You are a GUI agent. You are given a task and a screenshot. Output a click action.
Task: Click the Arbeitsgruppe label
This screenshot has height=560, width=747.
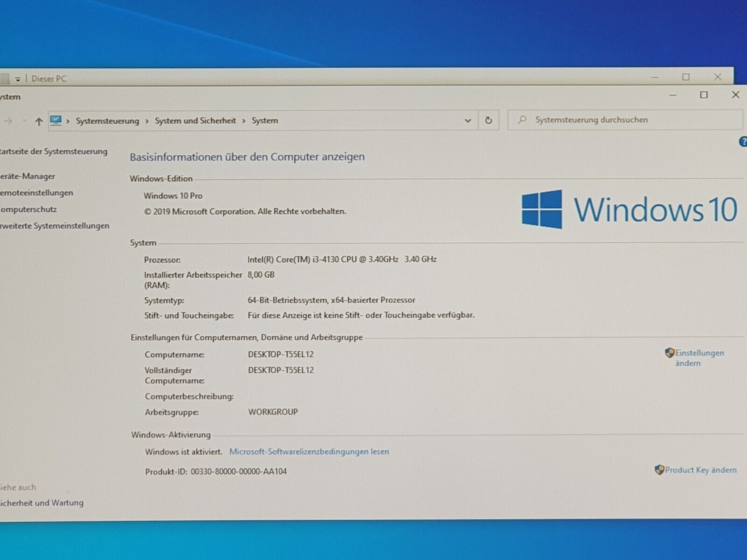(171, 413)
